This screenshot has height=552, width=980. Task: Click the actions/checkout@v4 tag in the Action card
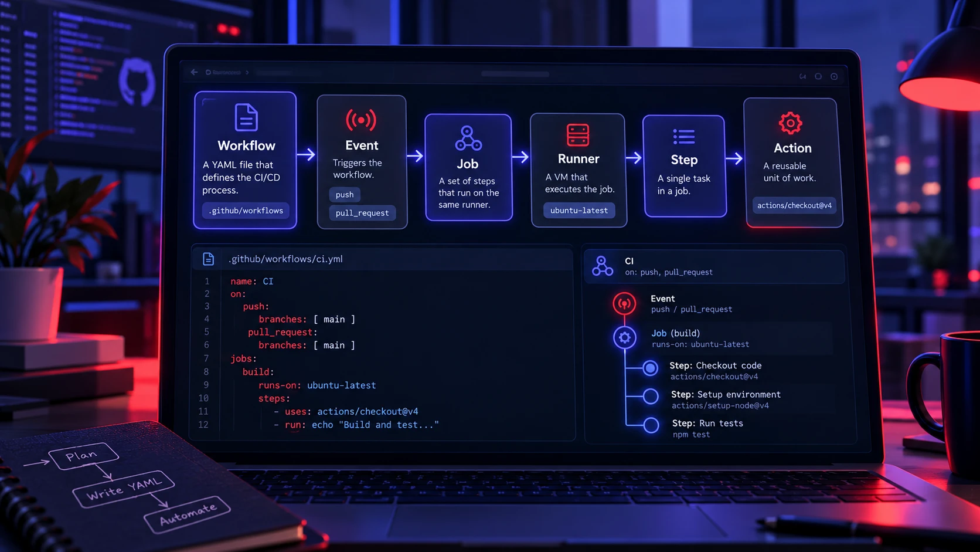794,205
